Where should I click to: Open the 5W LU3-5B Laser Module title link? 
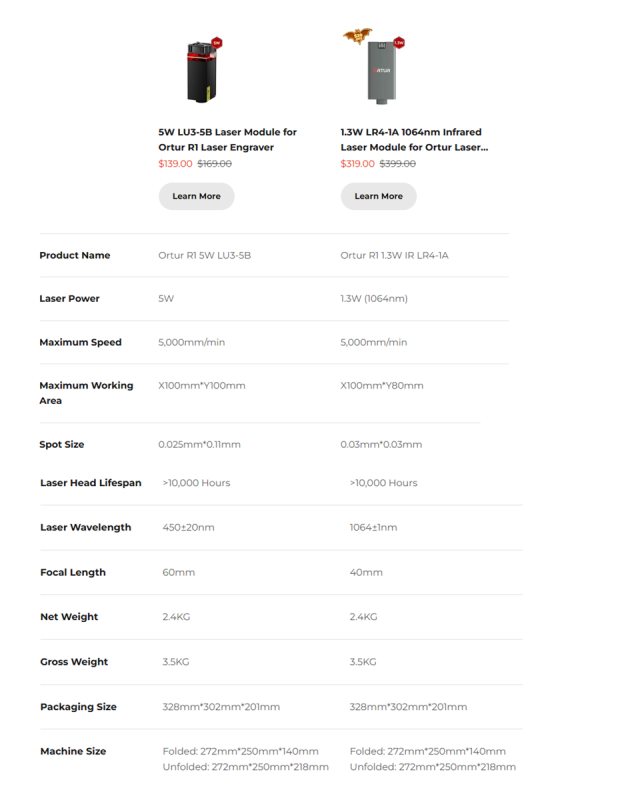coord(227,139)
